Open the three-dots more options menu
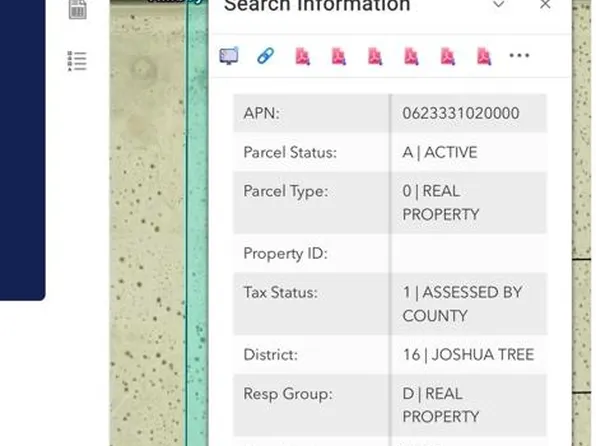Image resolution: width=596 pixels, height=446 pixels. [519, 56]
